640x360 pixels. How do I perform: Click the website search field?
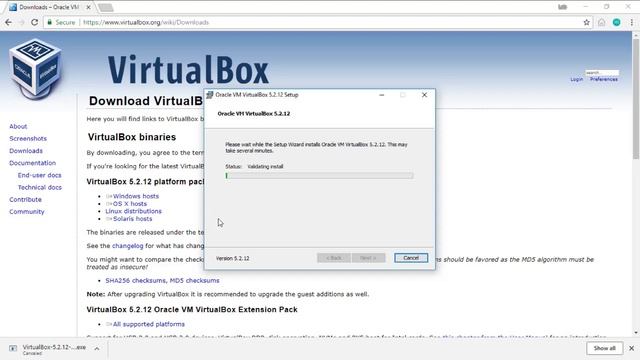pyautogui.click(x=602, y=73)
